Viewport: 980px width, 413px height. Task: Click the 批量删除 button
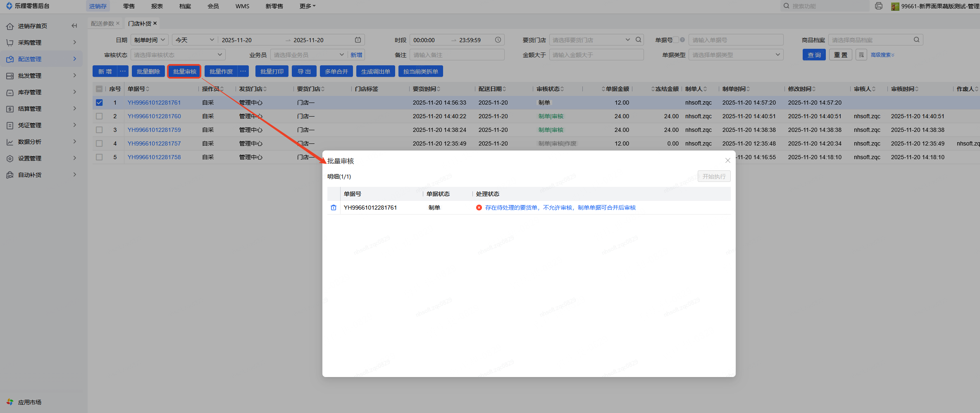(x=148, y=71)
